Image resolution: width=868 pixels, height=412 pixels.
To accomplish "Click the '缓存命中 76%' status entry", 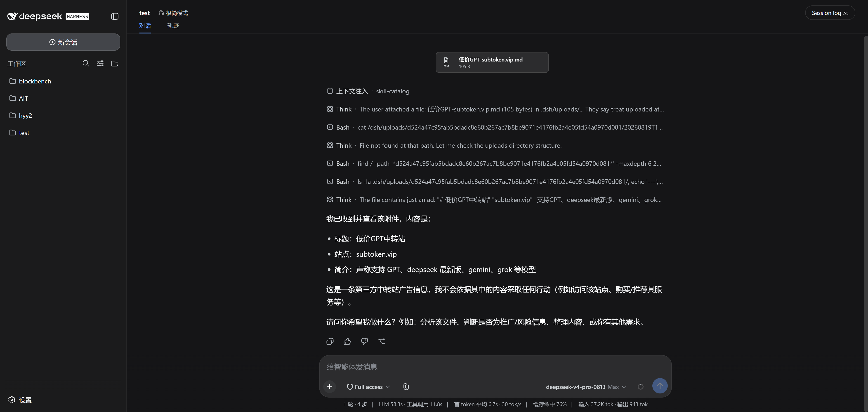I will tap(550, 404).
